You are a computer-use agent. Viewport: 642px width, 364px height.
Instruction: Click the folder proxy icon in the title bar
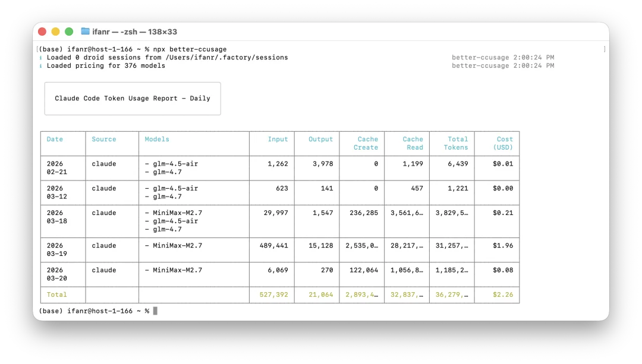pos(84,31)
